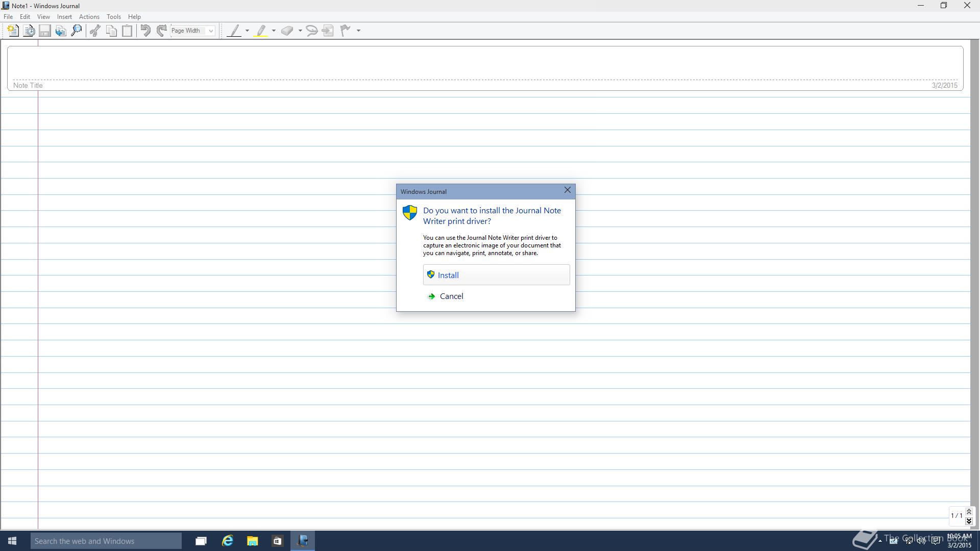
Task: Open the View menu
Action: pos(43,17)
